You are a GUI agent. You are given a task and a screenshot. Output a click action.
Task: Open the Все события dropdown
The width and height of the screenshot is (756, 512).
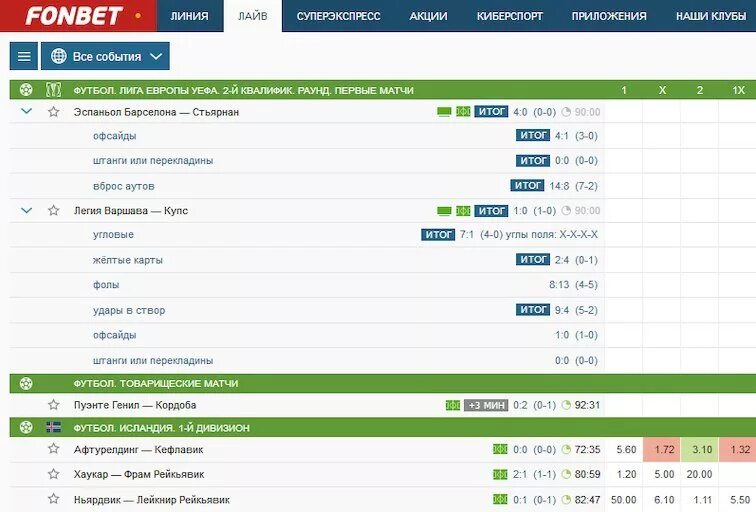click(x=105, y=56)
